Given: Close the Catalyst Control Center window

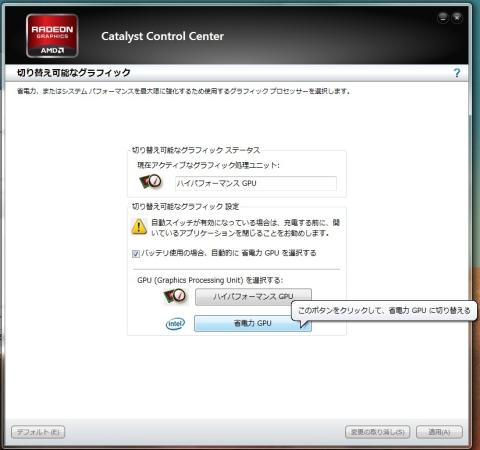Looking at the screenshot, I should (x=457, y=18).
